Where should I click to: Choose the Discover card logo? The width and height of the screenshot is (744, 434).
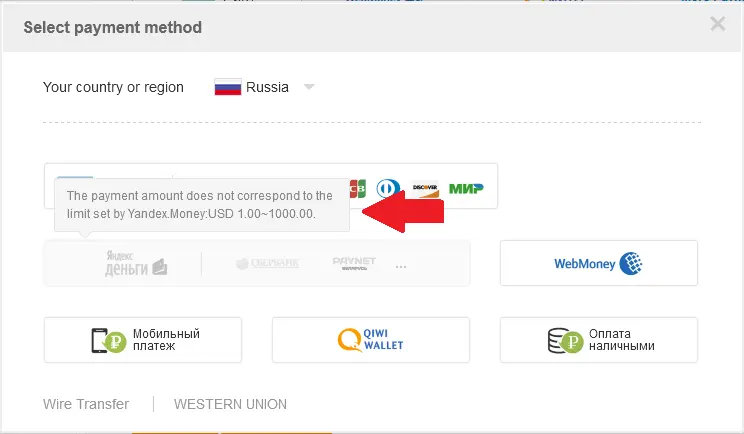click(425, 188)
